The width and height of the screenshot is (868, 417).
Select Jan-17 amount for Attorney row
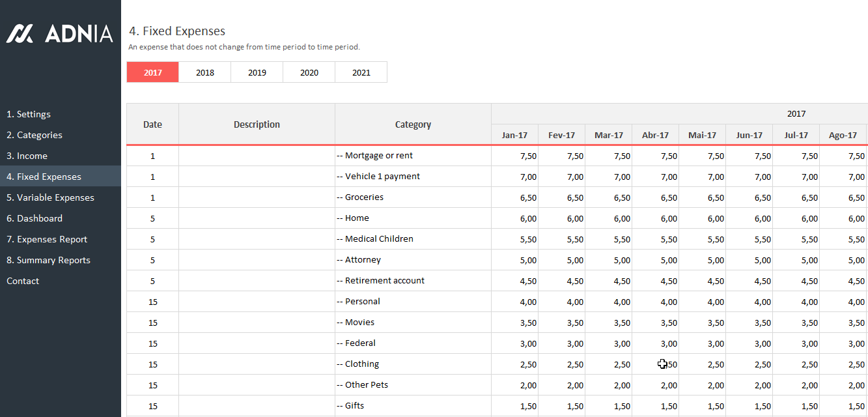514,260
